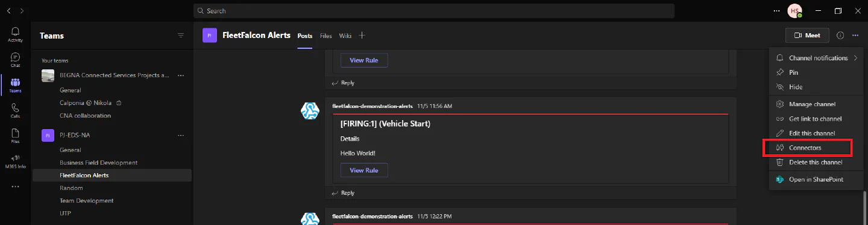Click sender name on 11/5 11:56 AM post
868x225 pixels.
point(372,106)
